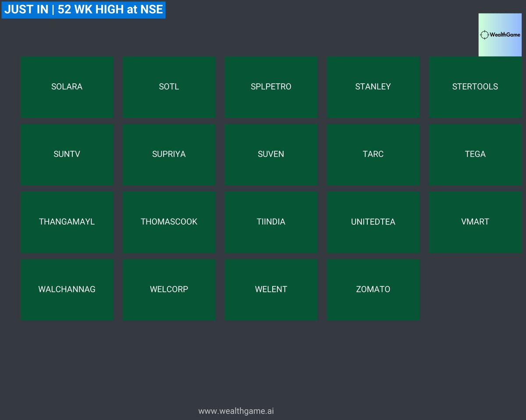Viewport: 526px width, 420px height.
Task: Click the crosshair target icon in WealthGame logo
Action: coord(485,34)
